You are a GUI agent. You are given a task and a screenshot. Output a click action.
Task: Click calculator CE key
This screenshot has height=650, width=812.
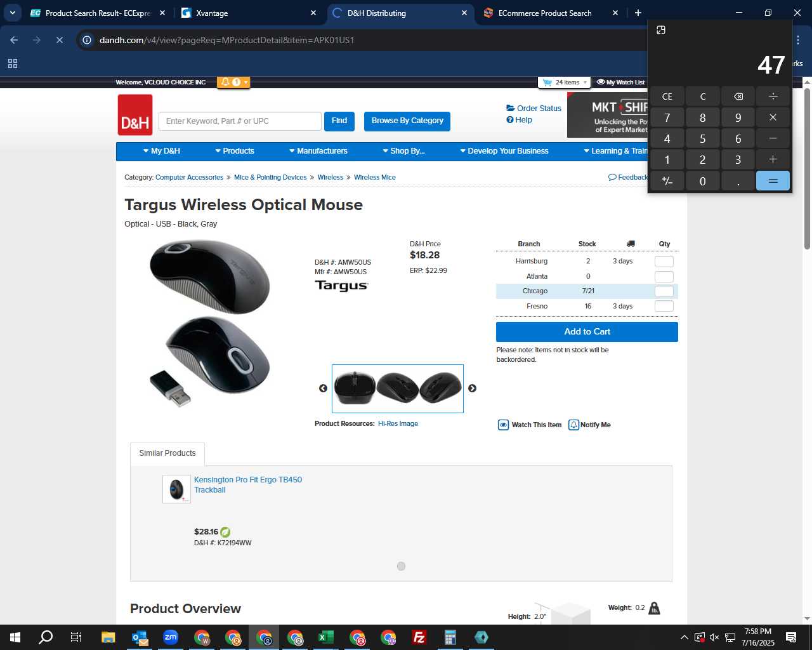pos(667,96)
